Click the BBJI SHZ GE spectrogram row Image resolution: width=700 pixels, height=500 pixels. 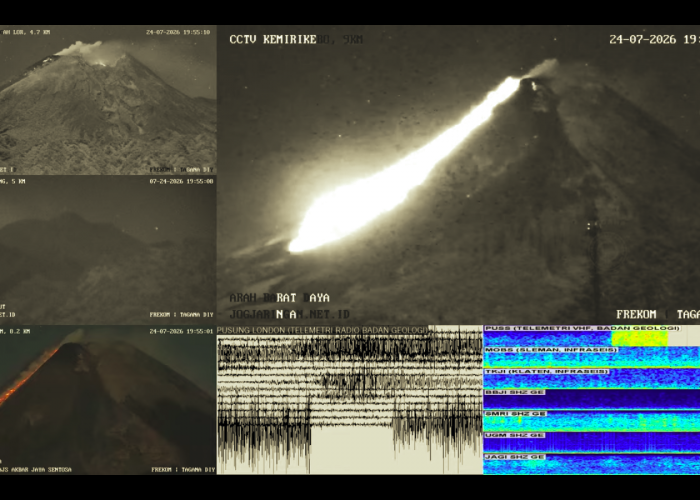[592, 400]
